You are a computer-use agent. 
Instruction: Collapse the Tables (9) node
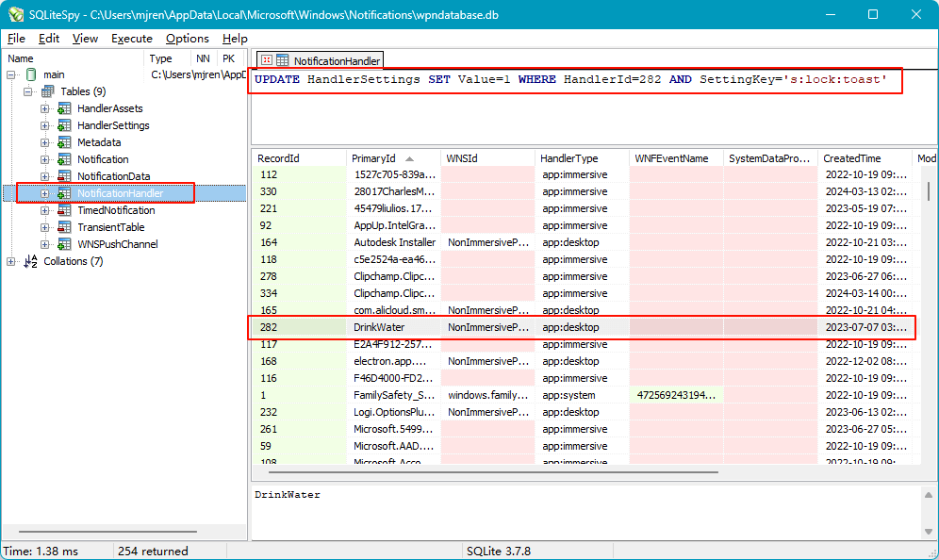(x=28, y=91)
